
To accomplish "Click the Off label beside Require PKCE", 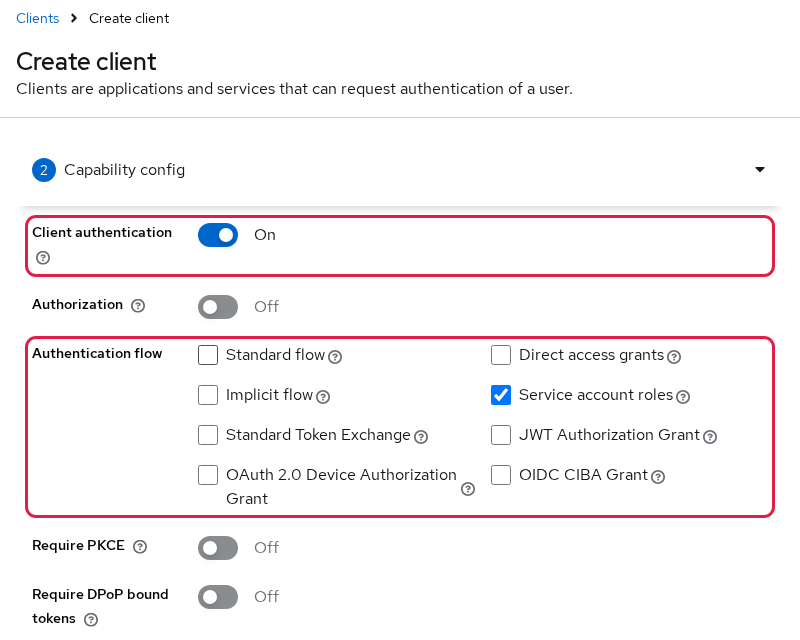I will click(267, 548).
